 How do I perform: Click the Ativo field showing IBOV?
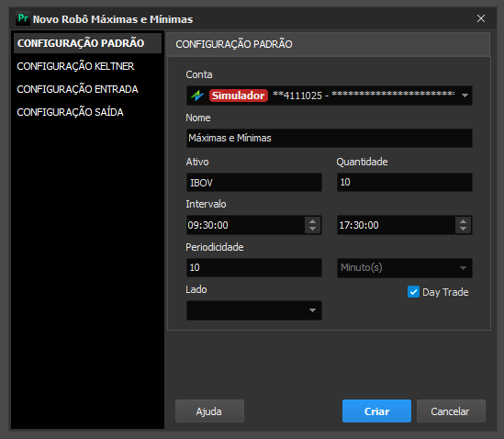(x=254, y=183)
